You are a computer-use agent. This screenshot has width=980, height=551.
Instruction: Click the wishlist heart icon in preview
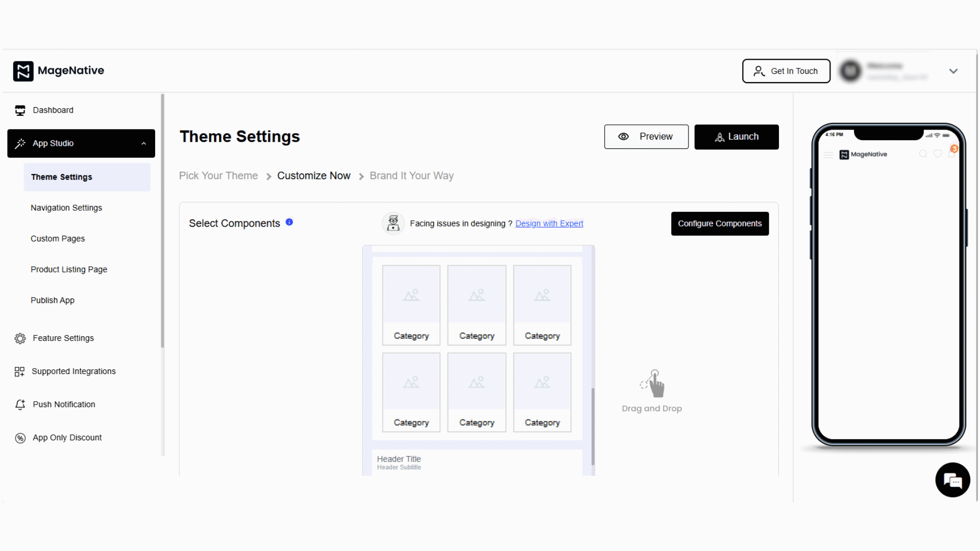pos(938,154)
